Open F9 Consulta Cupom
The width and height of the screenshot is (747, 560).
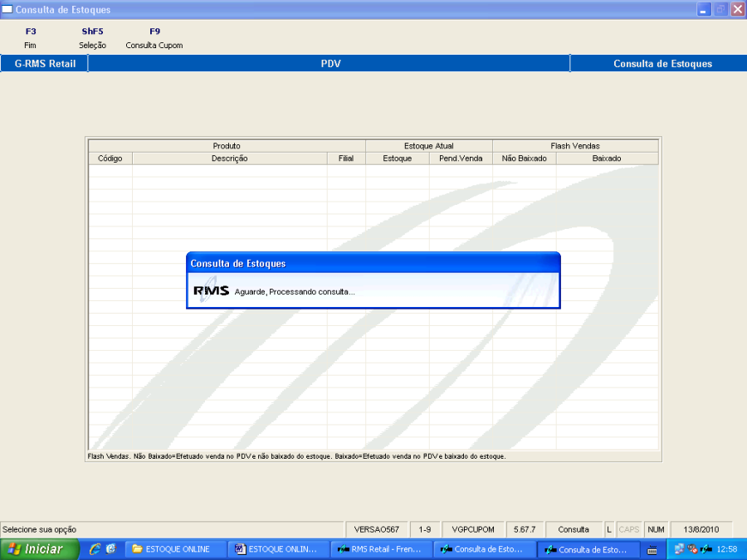pos(154,38)
